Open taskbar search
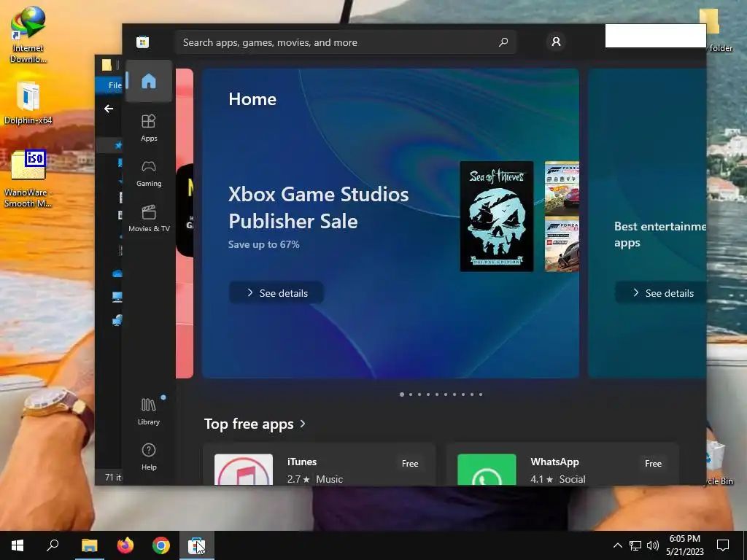The height and width of the screenshot is (560, 747). (53, 545)
